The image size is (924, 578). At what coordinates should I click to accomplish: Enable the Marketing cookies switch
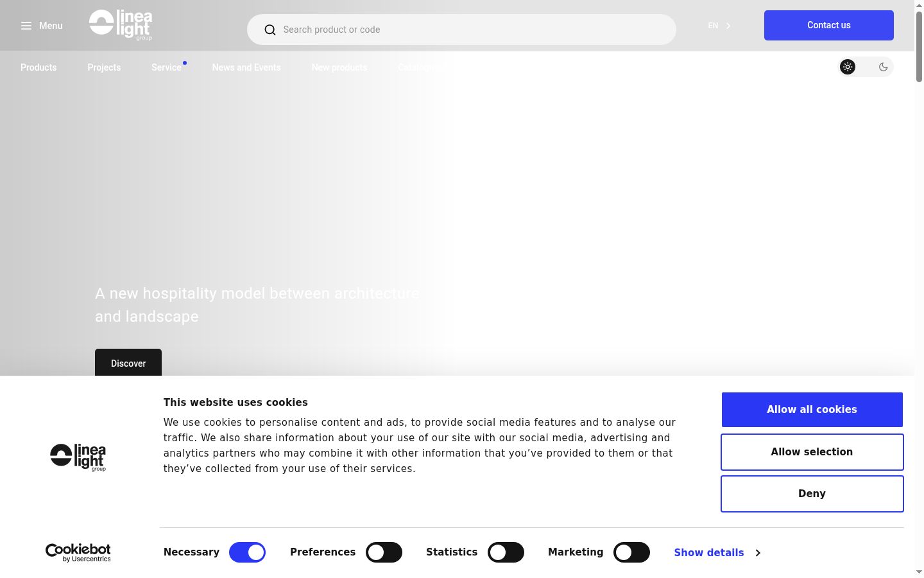click(x=631, y=552)
